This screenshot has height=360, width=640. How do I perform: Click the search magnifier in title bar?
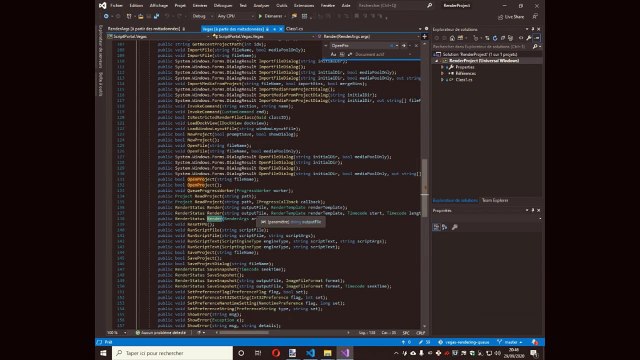click(429, 6)
